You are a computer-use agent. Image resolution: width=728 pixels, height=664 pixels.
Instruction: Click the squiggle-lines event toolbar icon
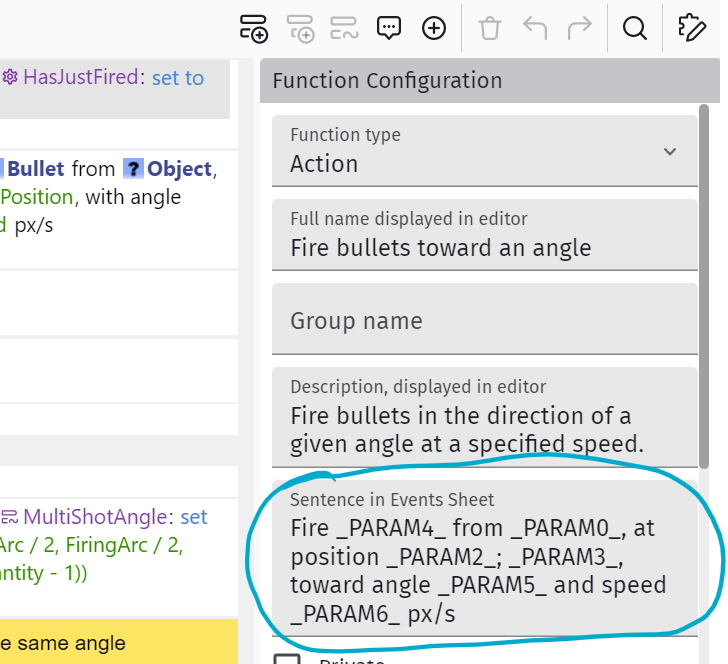tap(345, 28)
